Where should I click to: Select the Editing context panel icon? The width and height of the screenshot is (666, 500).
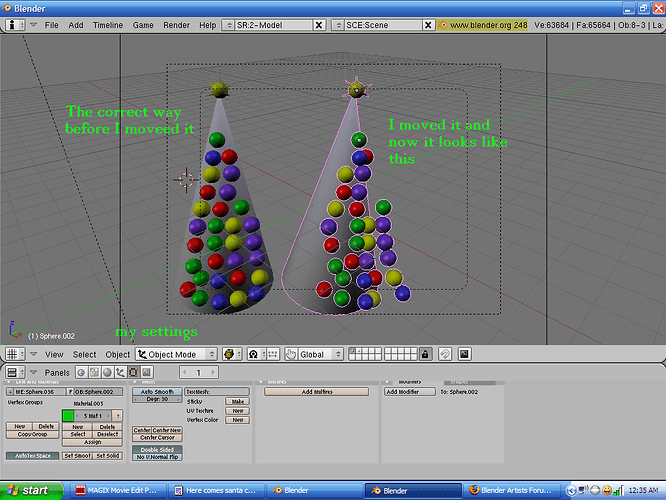[x=133, y=373]
